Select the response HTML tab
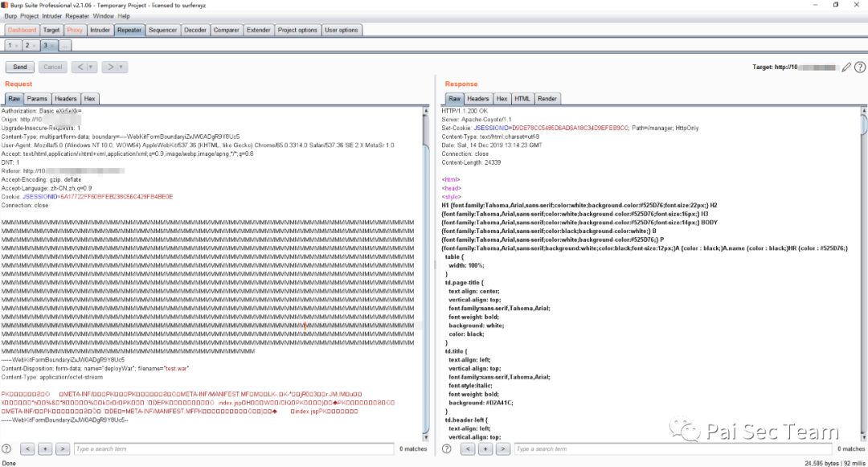Viewport: 868px width, 467px height. 522,99
